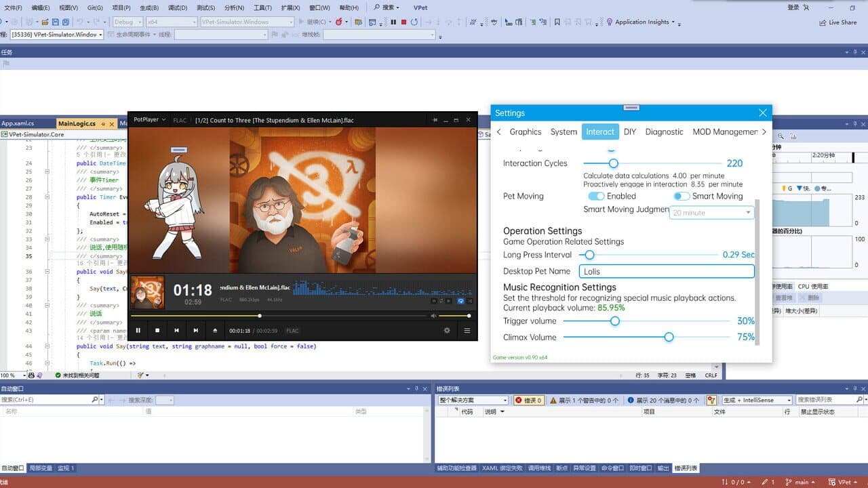Toggle the Pet Moving Enabled switch
This screenshot has width=868, height=488.
(596, 196)
